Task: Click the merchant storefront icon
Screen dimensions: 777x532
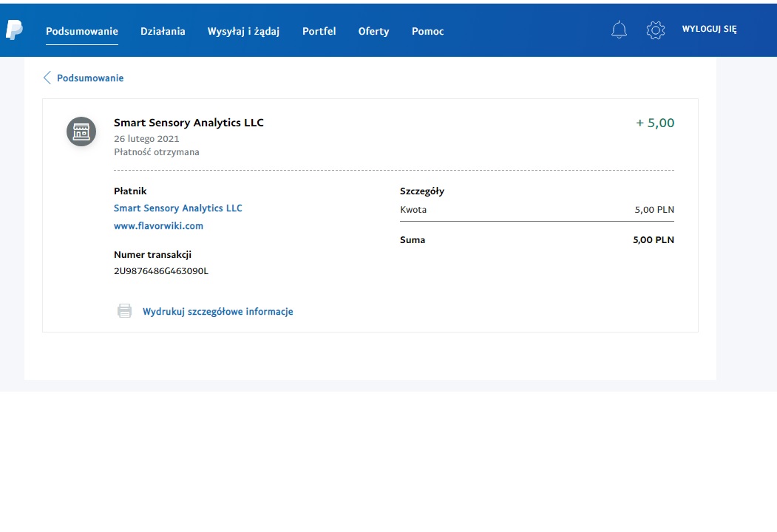Action: 81,132
